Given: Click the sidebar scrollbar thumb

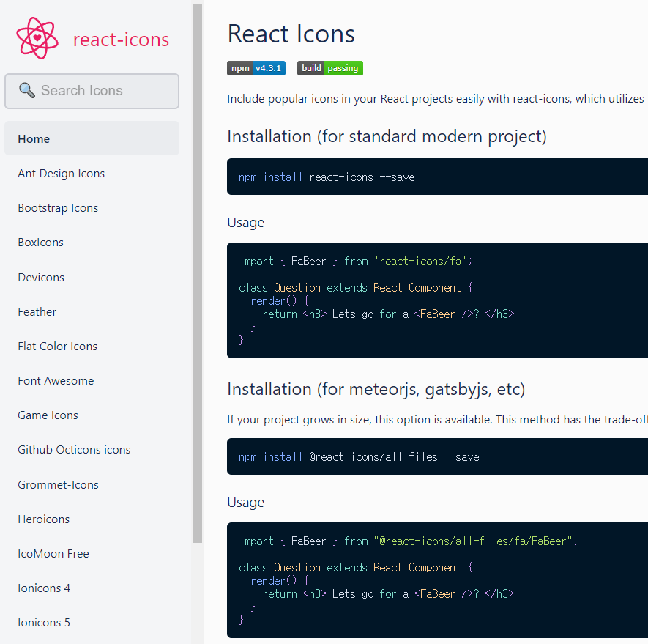Looking at the screenshot, I should (196, 271).
